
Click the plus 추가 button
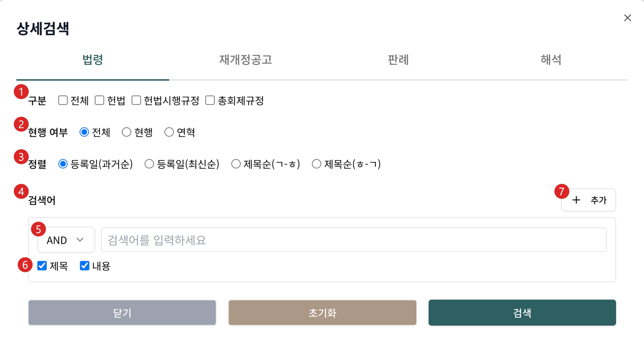point(589,200)
